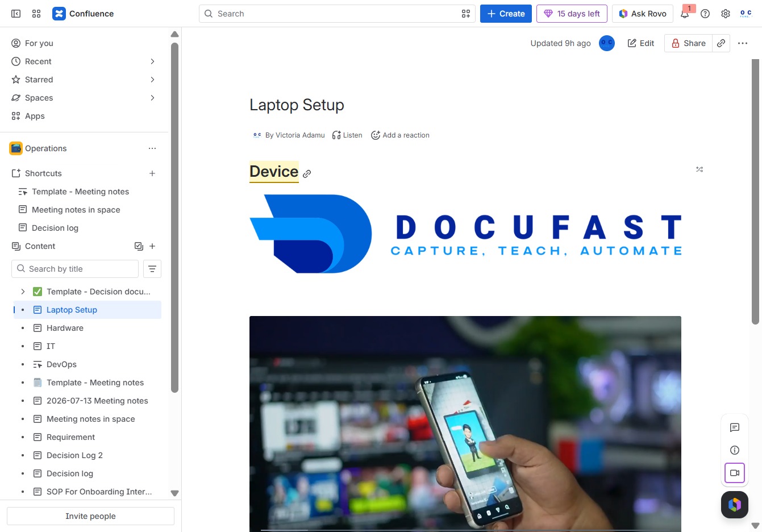The image size is (762, 532).
Task: Edit the Laptop Setup page
Action: (640, 43)
